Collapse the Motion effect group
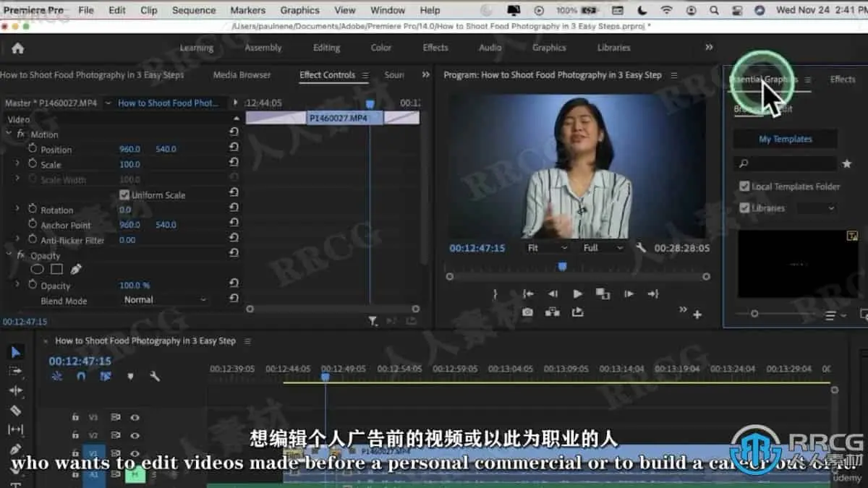The height and width of the screenshot is (488, 868). pyautogui.click(x=8, y=134)
